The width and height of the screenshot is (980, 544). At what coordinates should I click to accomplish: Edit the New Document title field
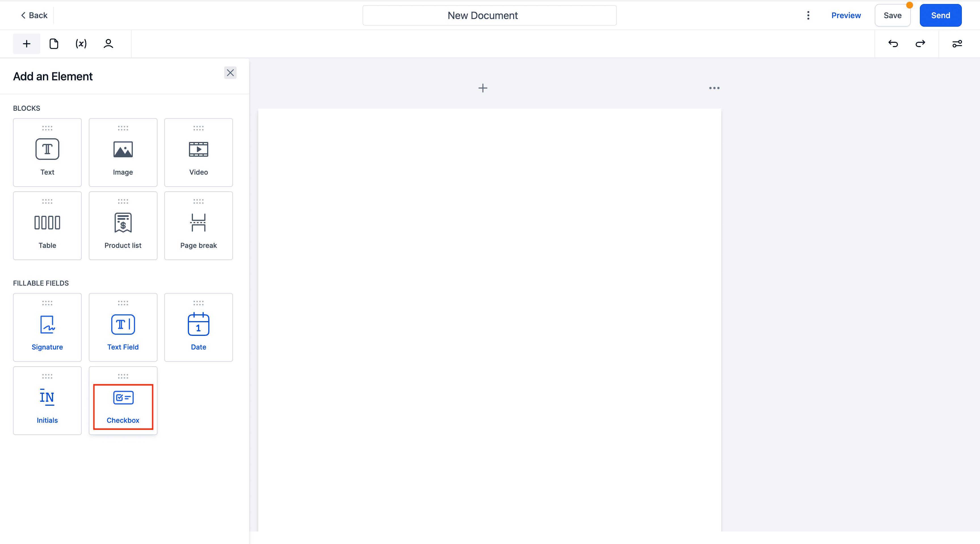(489, 15)
